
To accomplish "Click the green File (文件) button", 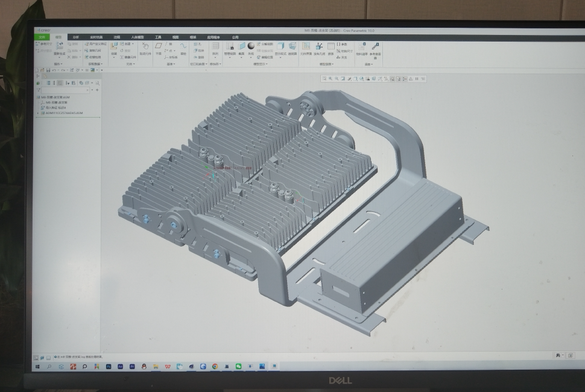I will [x=42, y=37].
